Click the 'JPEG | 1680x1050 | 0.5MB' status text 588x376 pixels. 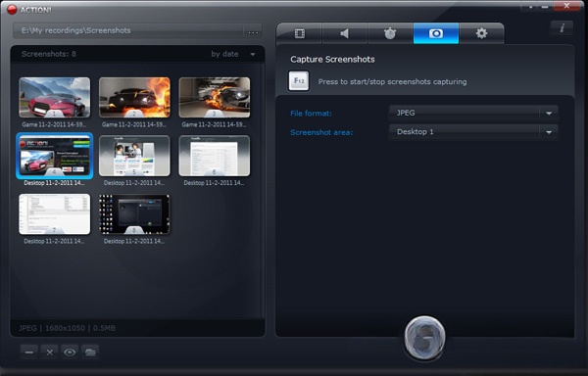(67, 328)
